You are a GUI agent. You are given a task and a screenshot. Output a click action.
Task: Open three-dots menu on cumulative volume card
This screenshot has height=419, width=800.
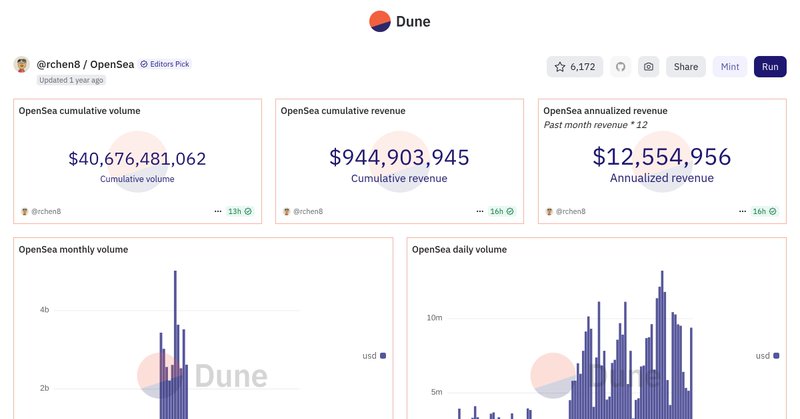pyautogui.click(x=218, y=211)
